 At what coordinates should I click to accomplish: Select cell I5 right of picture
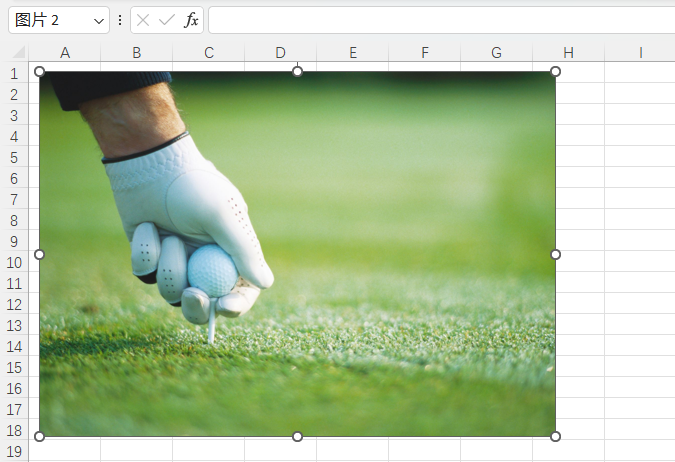click(x=640, y=156)
